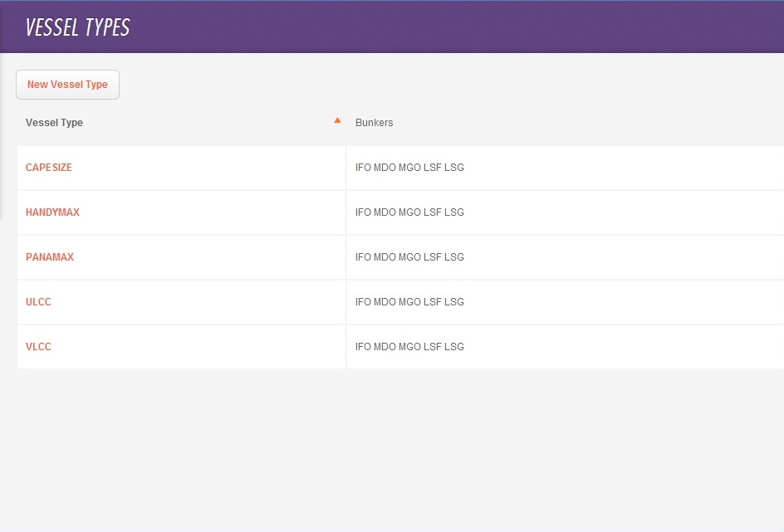Click MGO in the PANAMAX bunkers list
784x532 pixels.
pyautogui.click(x=409, y=257)
